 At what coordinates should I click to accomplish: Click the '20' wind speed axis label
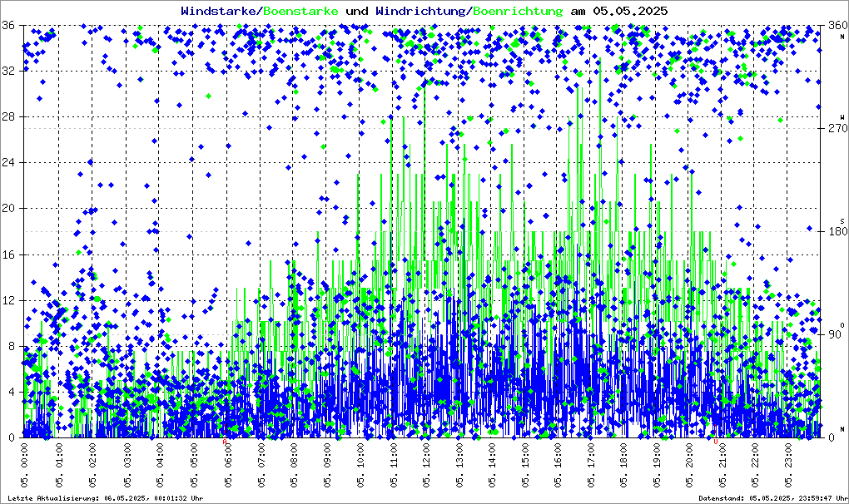click(8, 208)
